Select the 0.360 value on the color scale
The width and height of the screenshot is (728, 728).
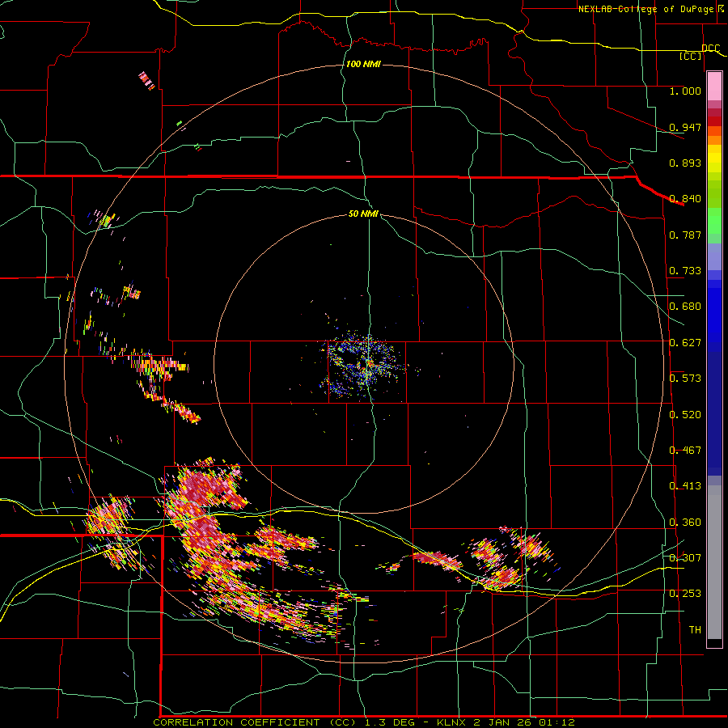click(x=685, y=523)
